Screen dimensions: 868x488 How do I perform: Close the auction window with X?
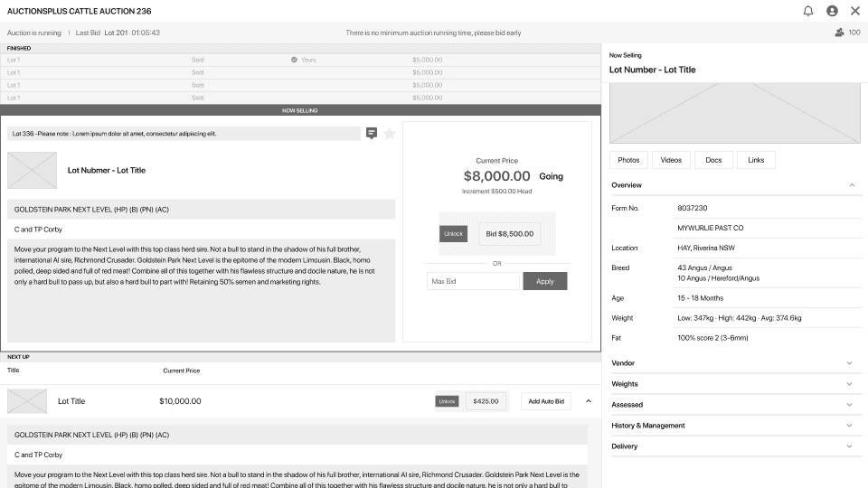(x=855, y=11)
